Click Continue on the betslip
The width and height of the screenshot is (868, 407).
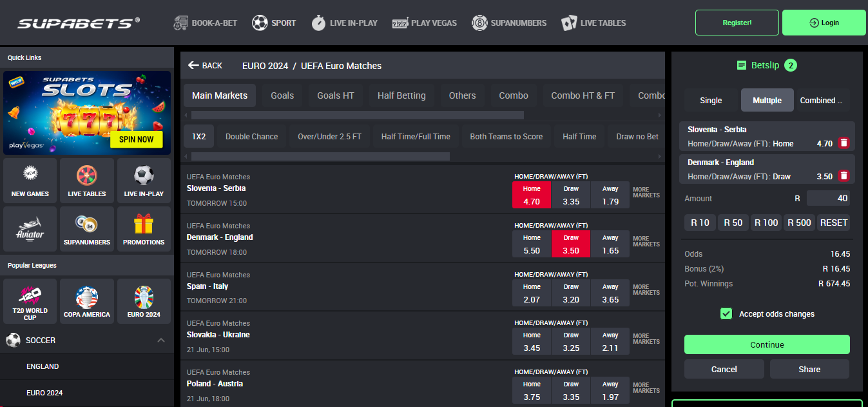[766, 344]
